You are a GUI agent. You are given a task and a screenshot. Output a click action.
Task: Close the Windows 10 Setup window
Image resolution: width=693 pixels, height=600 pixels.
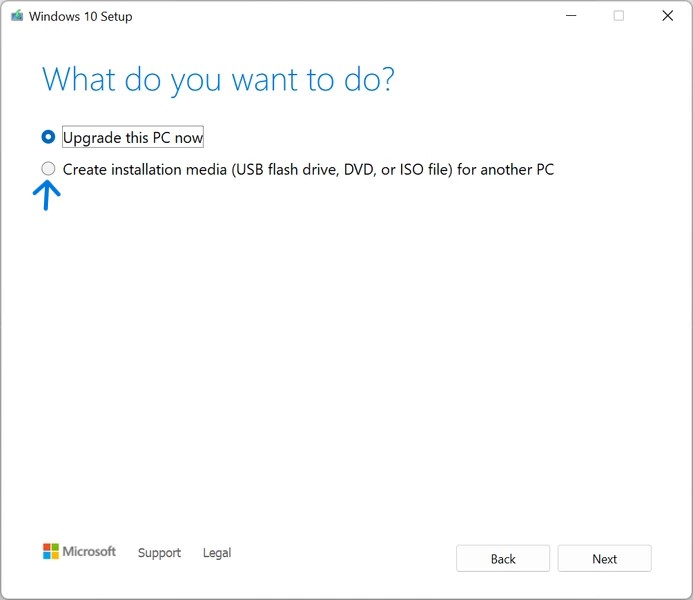pos(667,16)
